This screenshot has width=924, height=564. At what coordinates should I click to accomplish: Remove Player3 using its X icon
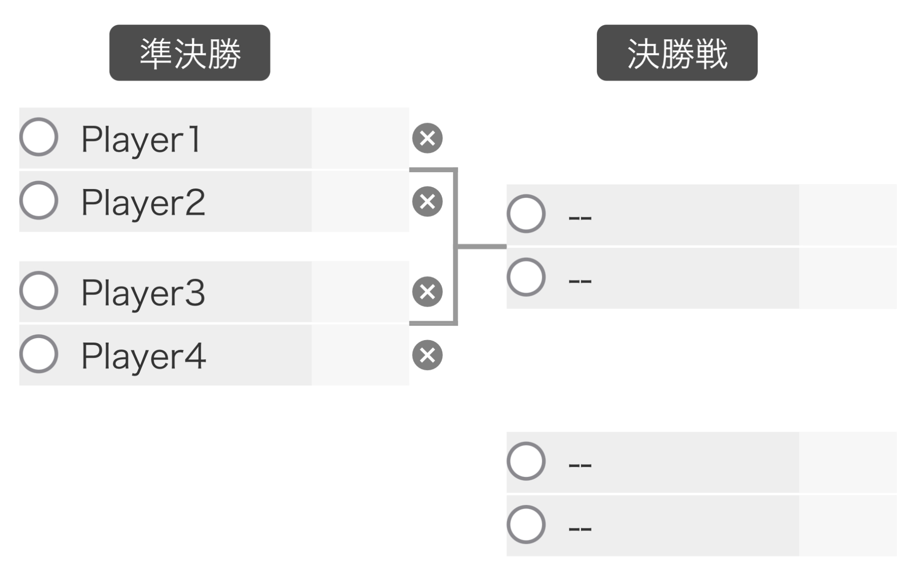coord(427,292)
